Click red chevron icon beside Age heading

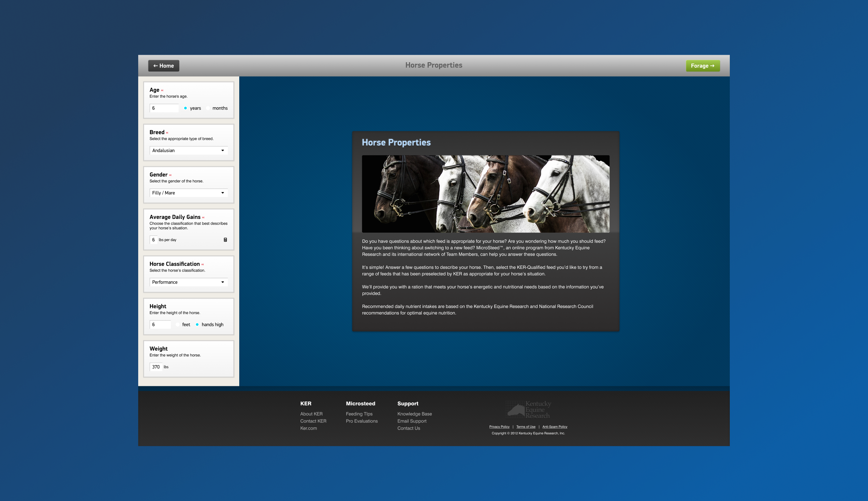(x=162, y=91)
